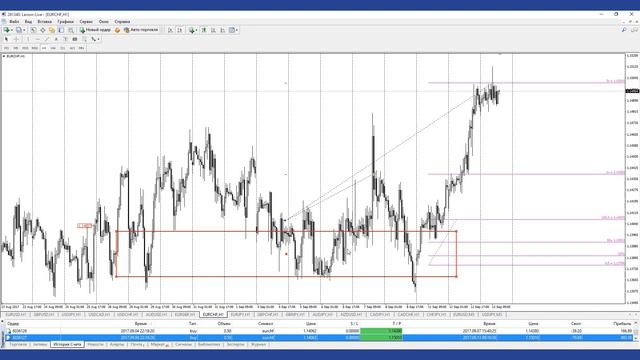
Task: Select the Horizontal Line drawing tool
Action: pos(38,39)
